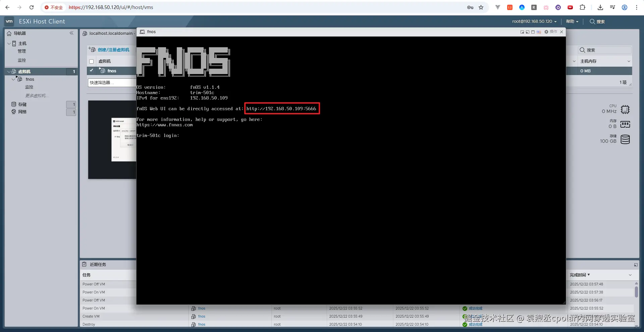644x332 pixels.
Task: Sort tasks by the 任务 column header
Action: click(87, 275)
